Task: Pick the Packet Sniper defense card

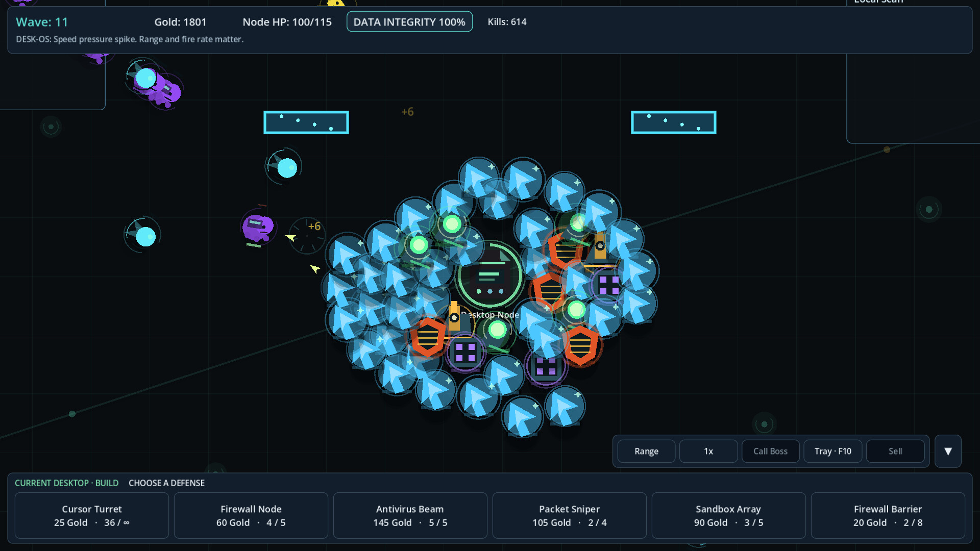Action: 569,515
